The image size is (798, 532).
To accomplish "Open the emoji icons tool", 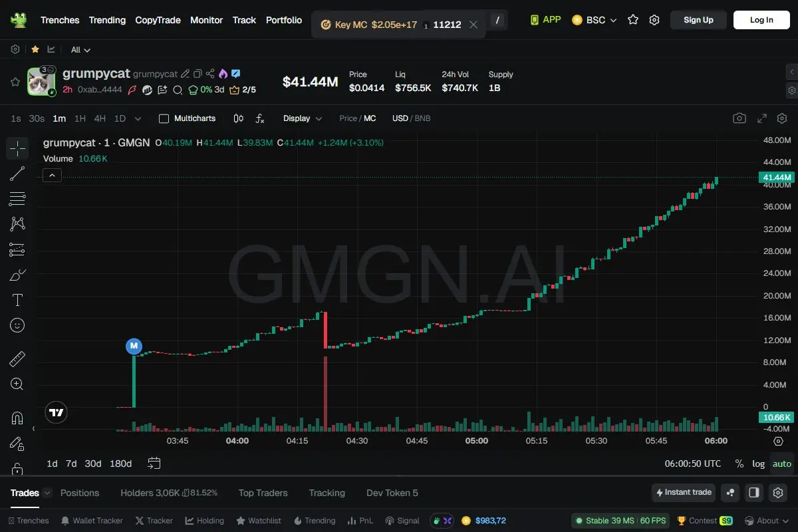I will [x=17, y=325].
